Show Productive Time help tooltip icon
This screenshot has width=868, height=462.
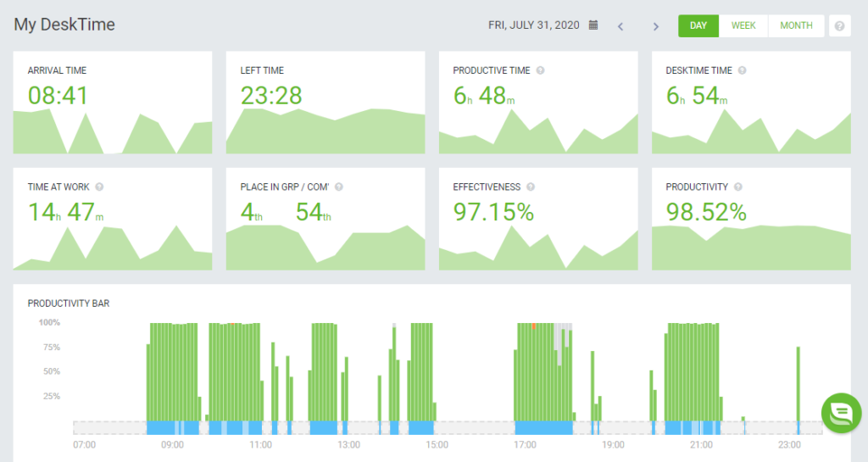coord(540,70)
